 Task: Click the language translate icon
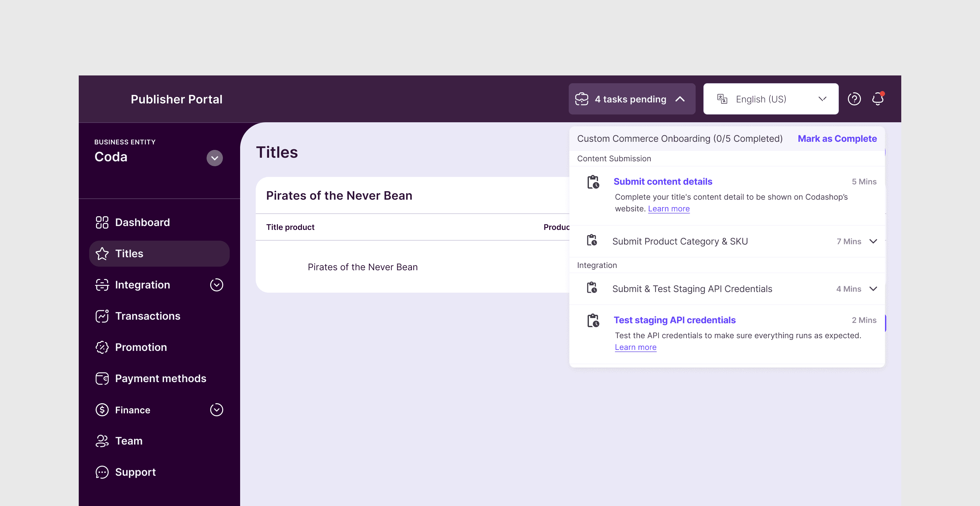[722, 99]
